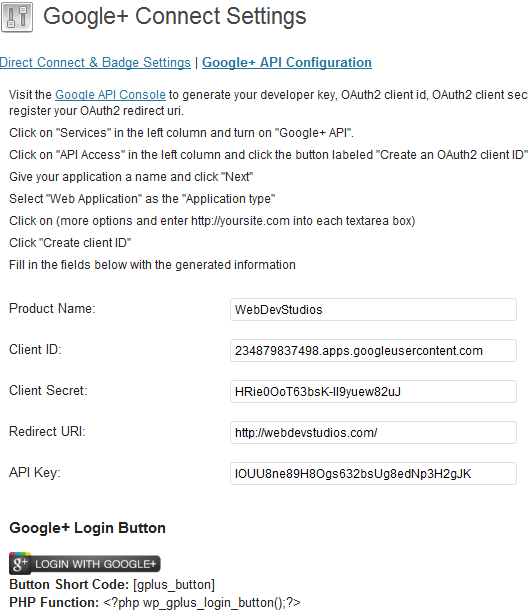The width and height of the screenshot is (528, 616).
Task: Open Direct Connect & Badge Settings tab
Action: (x=95, y=62)
